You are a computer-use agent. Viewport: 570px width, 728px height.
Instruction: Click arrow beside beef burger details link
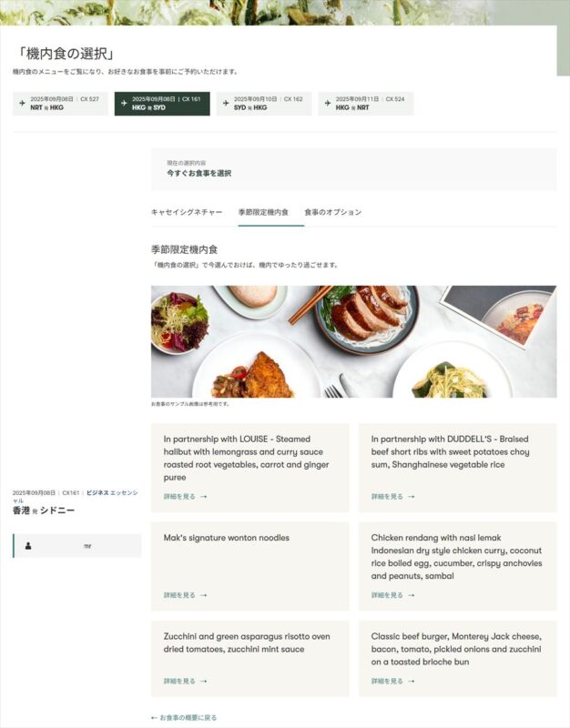click(x=412, y=681)
